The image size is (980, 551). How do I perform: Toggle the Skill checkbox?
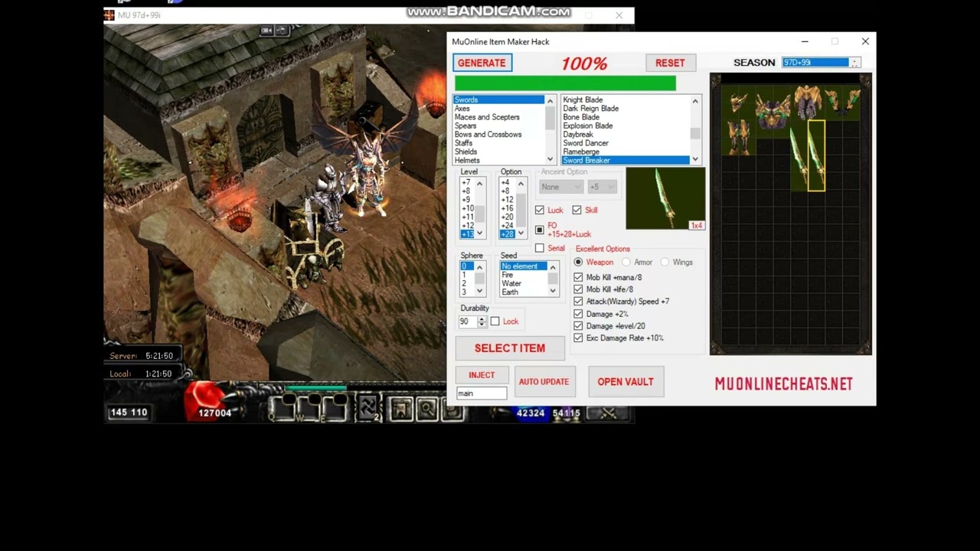tap(577, 210)
